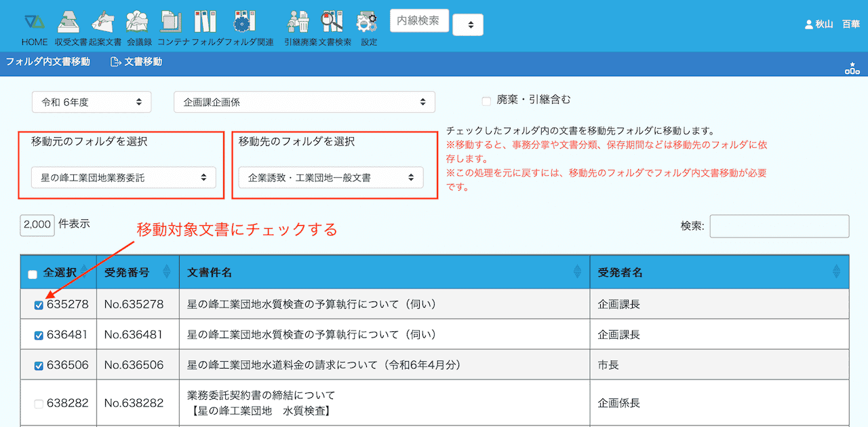Select the フォルダ内文書移動 tab

(47, 62)
